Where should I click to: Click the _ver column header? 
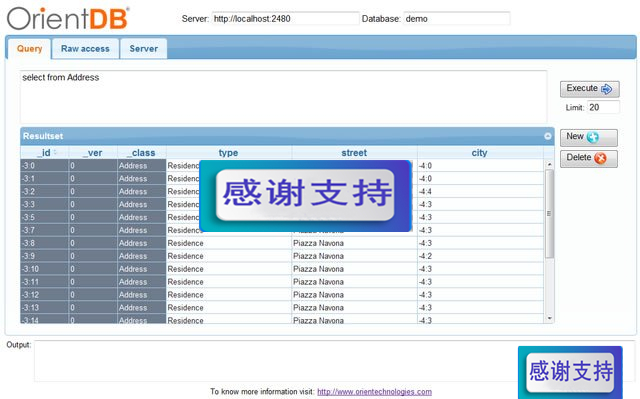click(93, 153)
